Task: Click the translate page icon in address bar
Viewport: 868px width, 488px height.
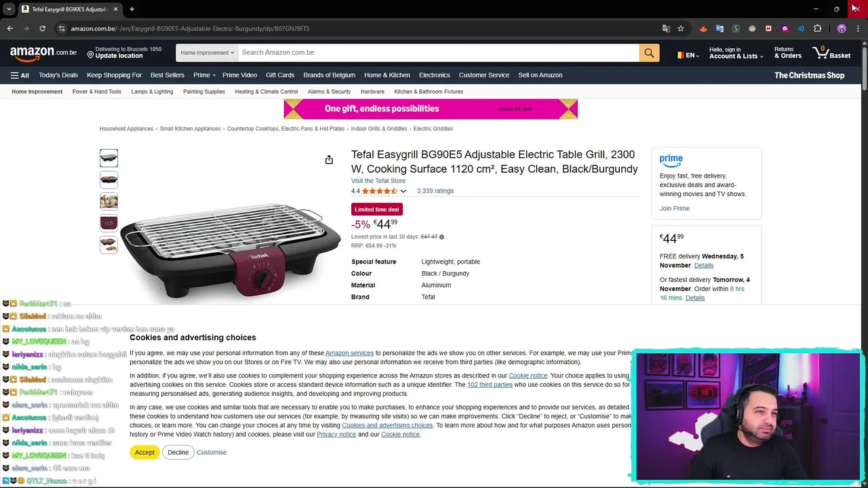Action: 666,28
